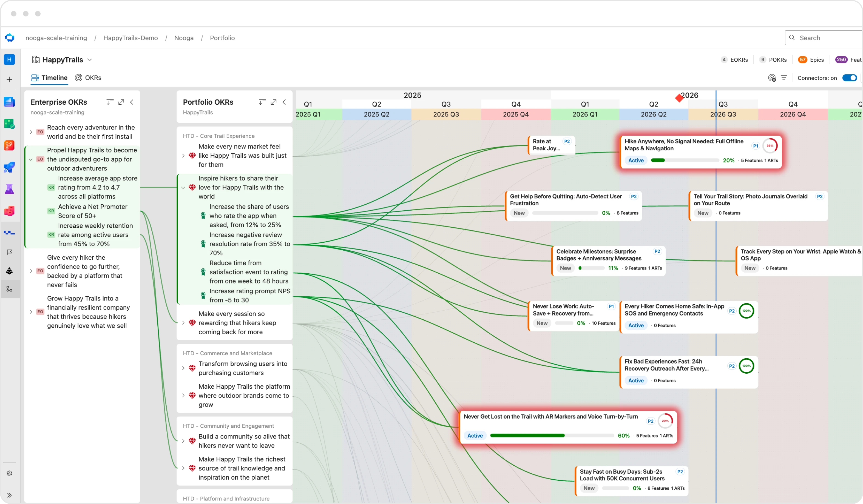This screenshot has width=863, height=504.
Task: Expand the sidebar with double chevron icon
Action: tap(9, 495)
